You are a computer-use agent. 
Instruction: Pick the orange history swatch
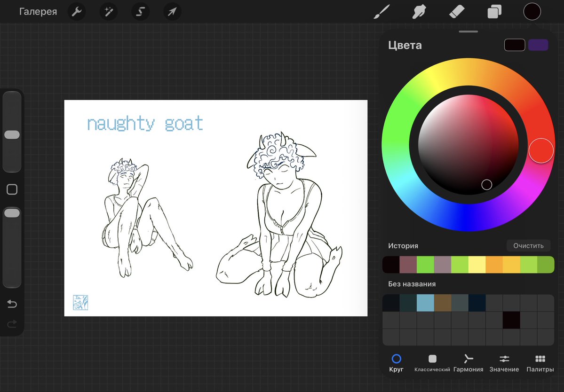pyautogui.click(x=494, y=265)
